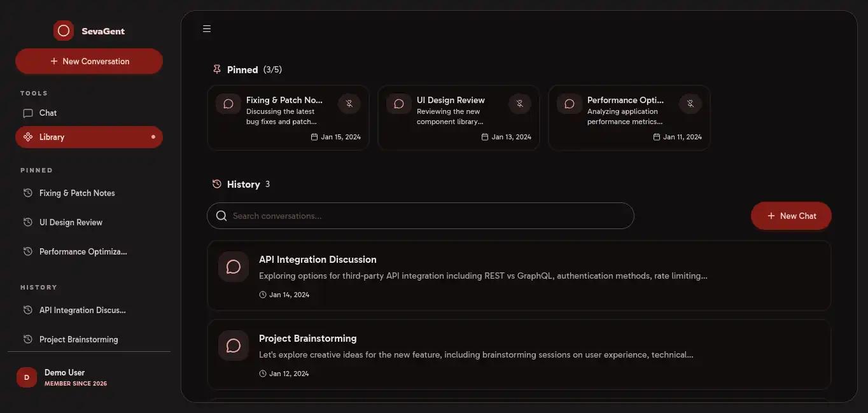Click the magnifier icon in search bar

point(221,216)
